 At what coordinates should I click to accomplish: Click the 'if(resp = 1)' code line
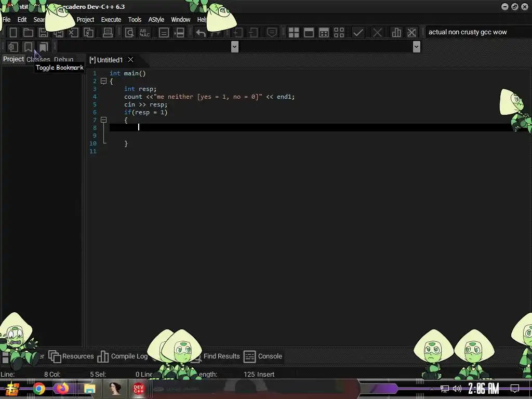click(x=145, y=112)
